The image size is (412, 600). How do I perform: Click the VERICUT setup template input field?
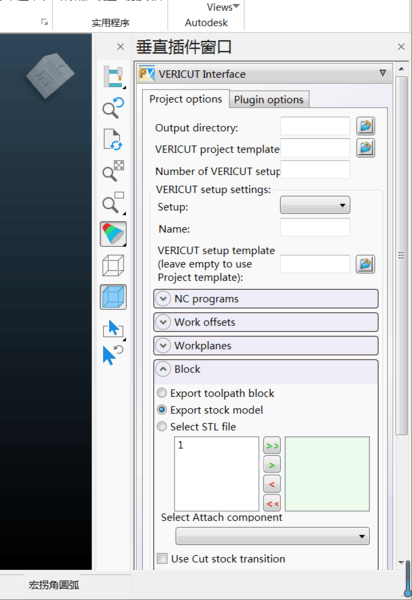coord(315,264)
